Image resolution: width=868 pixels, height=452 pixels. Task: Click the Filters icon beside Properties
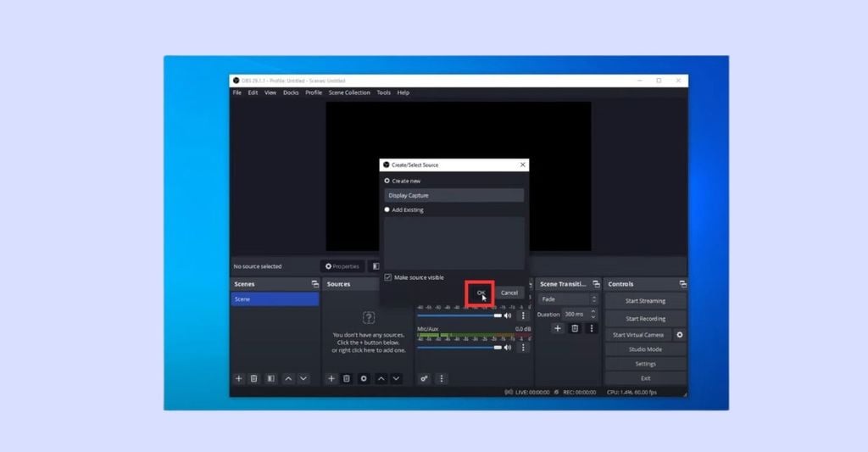(376, 266)
